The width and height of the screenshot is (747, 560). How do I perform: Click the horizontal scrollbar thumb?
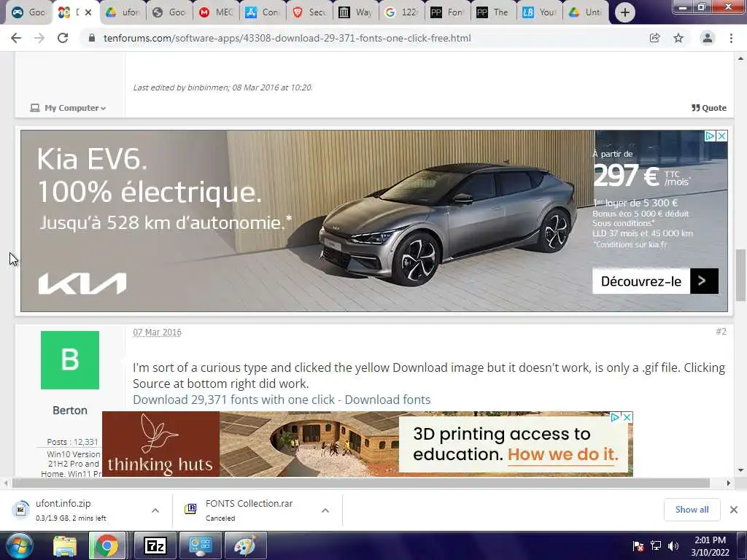tap(360, 483)
